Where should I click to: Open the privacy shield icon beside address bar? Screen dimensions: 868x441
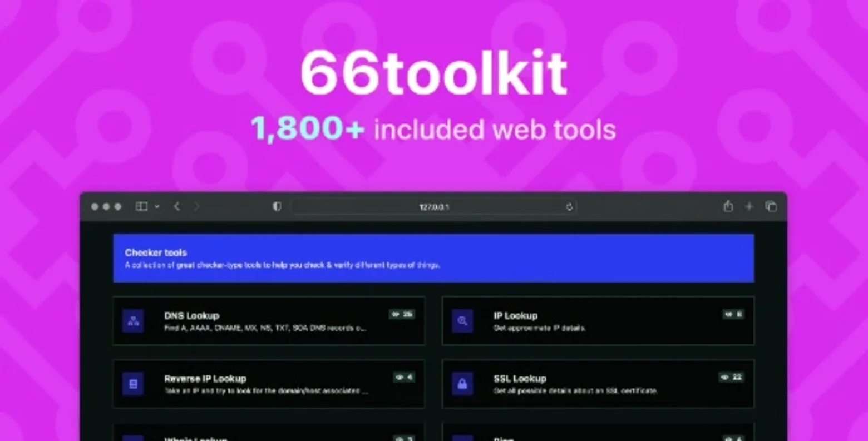(x=277, y=206)
